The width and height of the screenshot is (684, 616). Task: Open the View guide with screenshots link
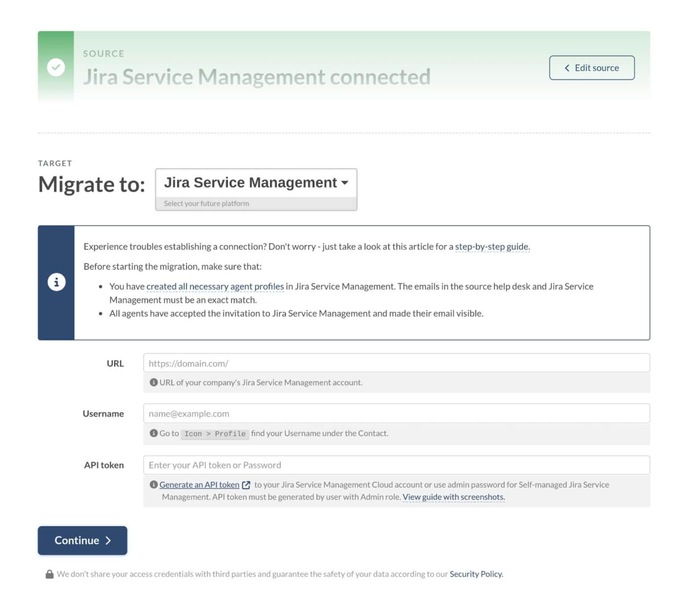click(x=453, y=497)
